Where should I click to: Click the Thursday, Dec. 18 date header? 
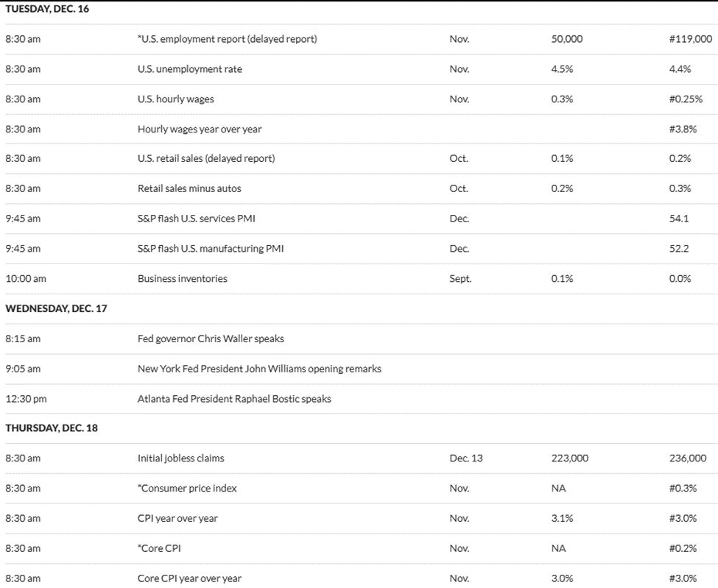point(52,428)
